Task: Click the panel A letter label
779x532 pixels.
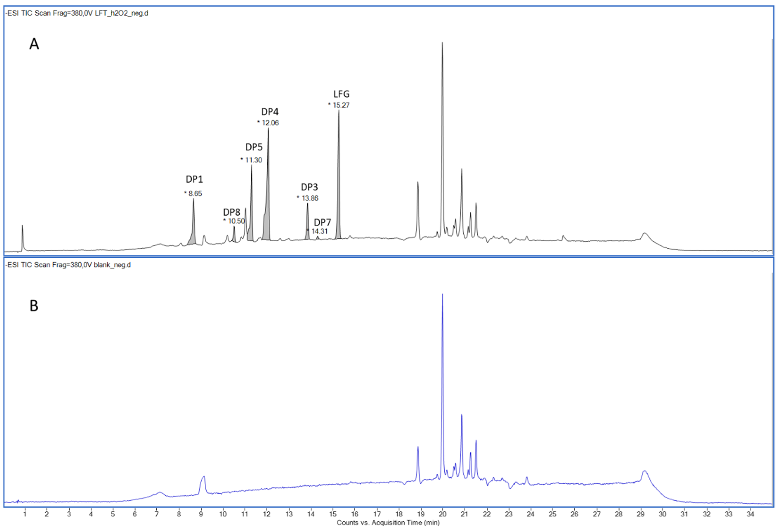Action: (x=34, y=44)
